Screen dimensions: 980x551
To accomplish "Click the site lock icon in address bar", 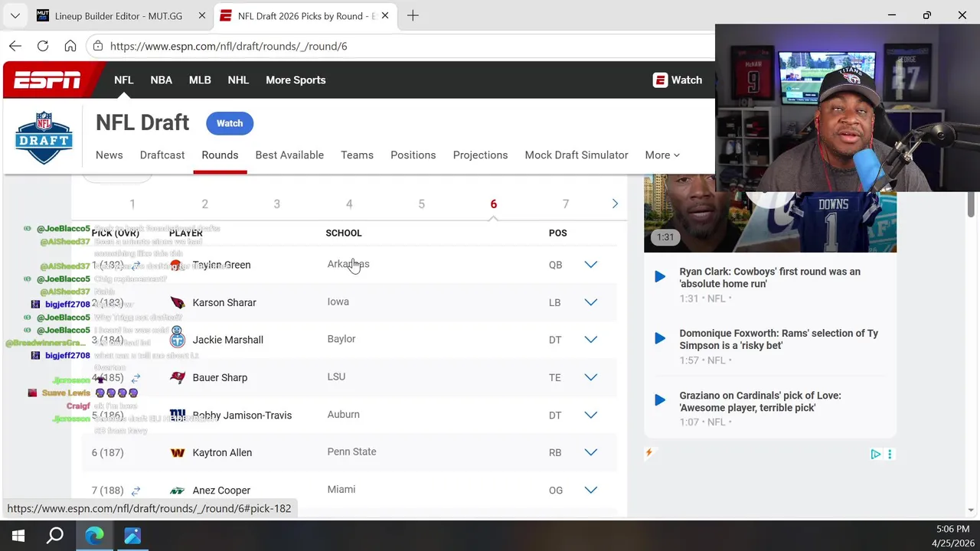I will [x=98, y=46].
